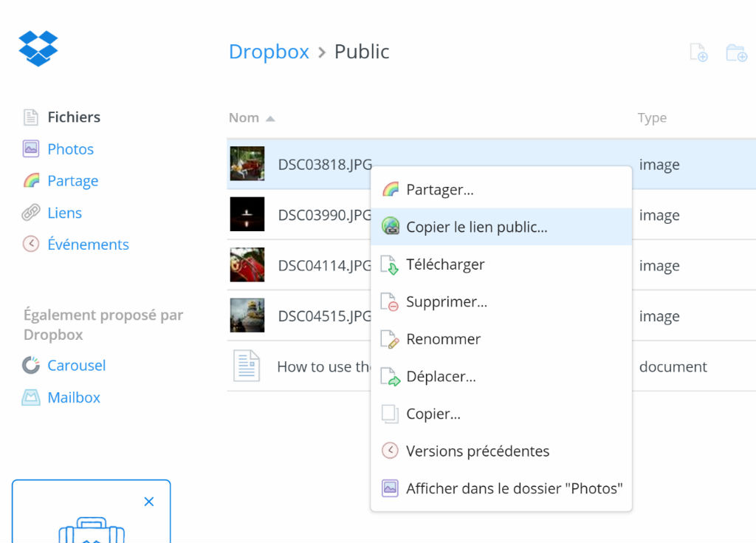Click thumbnail of DSC03818.JPG
Viewport: 756px width, 543px height.
tap(247, 163)
